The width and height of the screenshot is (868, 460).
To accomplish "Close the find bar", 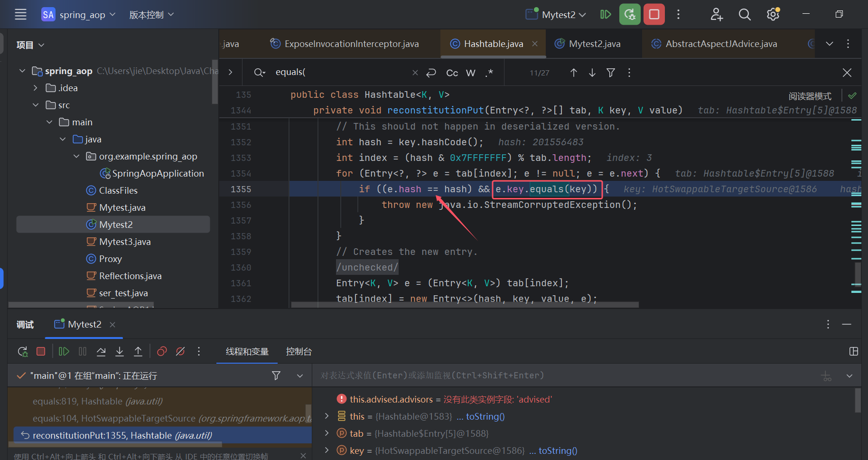I will tap(847, 72).
